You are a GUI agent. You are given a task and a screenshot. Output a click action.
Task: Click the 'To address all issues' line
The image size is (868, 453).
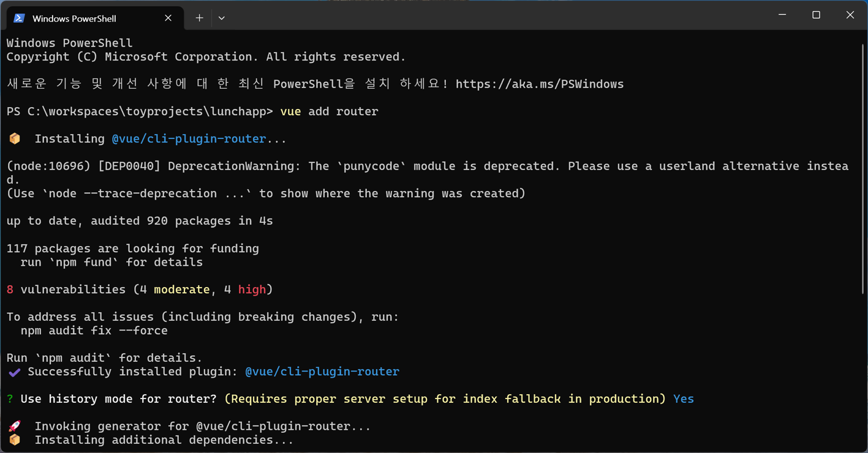point(203,317)
